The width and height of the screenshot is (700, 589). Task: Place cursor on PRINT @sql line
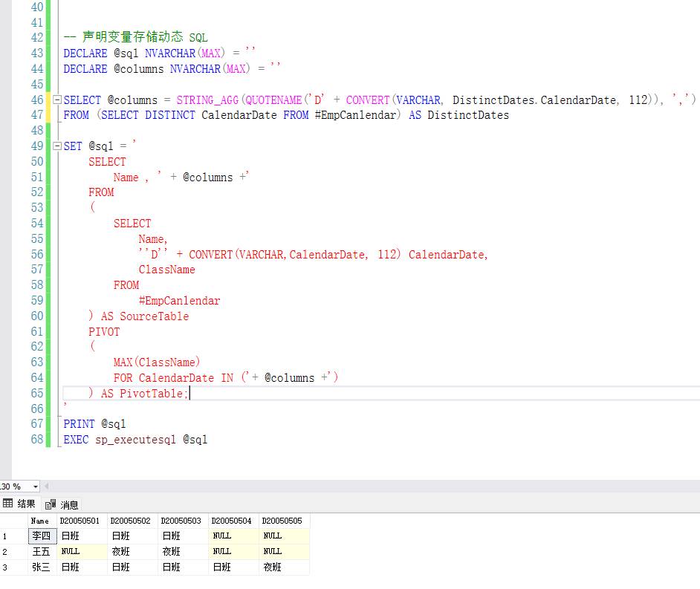(x=94, y=424)
